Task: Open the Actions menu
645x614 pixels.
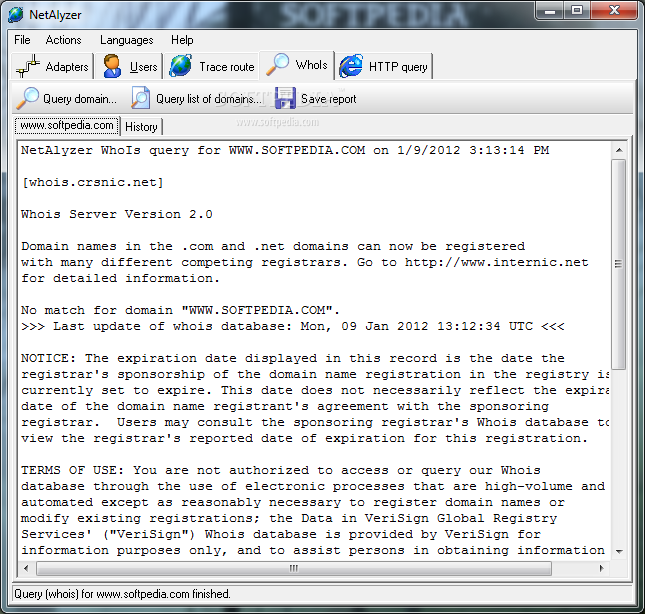Action: (63, 40)
